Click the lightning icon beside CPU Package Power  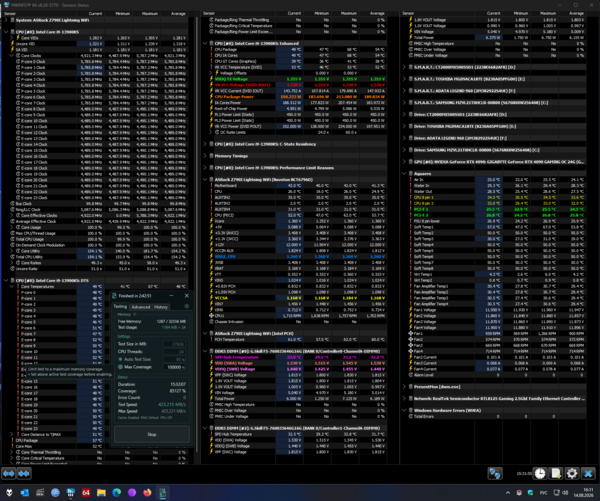pos(211,97)
